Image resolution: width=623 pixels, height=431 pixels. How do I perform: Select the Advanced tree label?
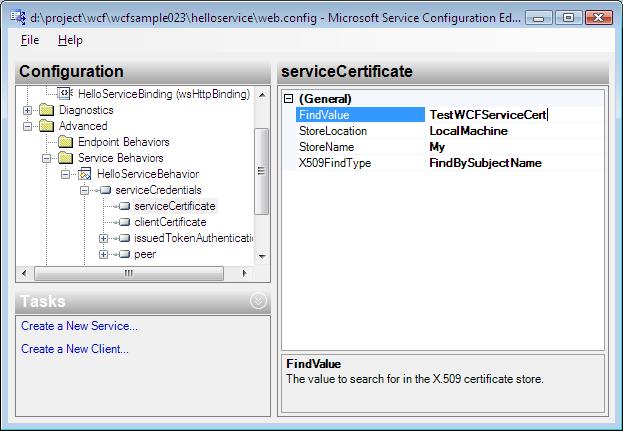(x=83, y=126)
